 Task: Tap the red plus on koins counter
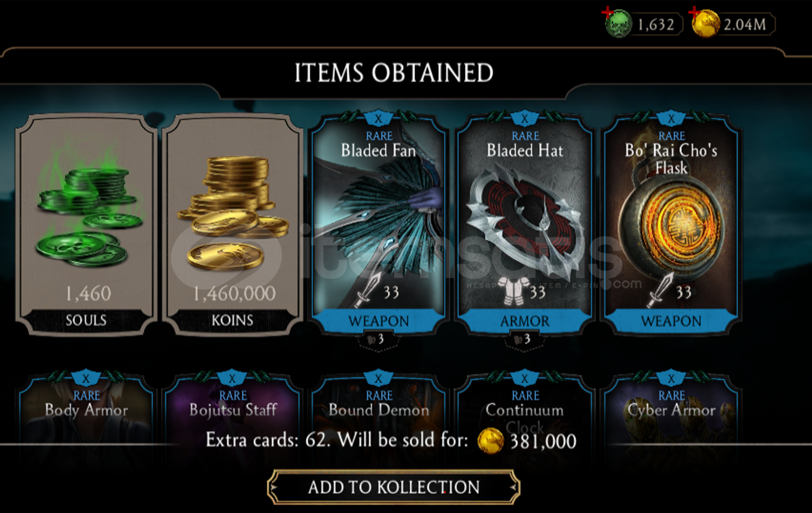pos(695,11)
